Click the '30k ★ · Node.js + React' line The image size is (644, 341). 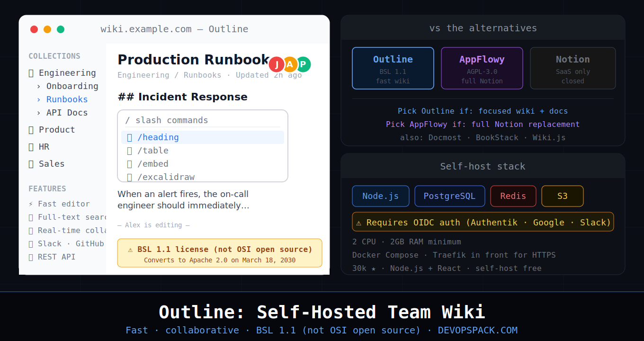(447, 268)
